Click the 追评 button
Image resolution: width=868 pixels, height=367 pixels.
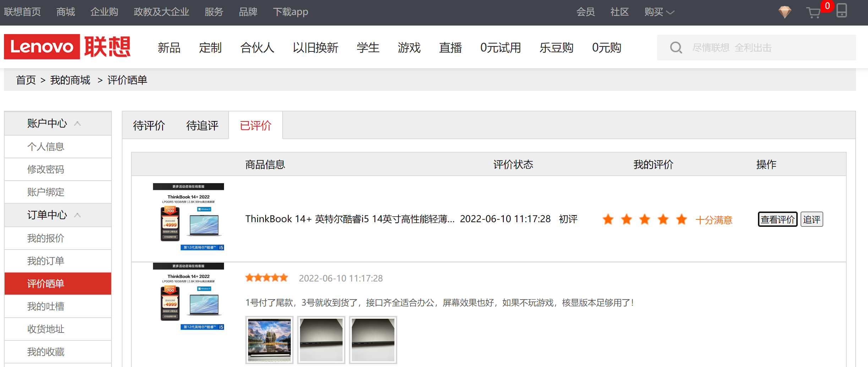[x=812, y=219]
